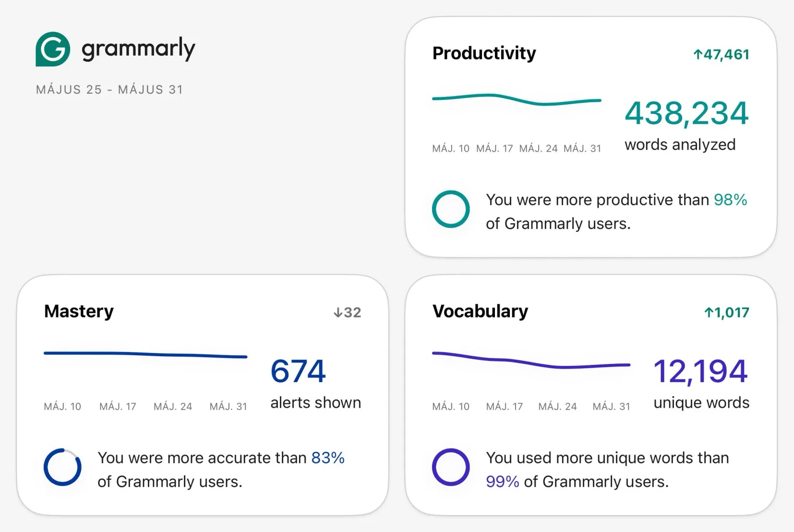Click the teal productivity percentile ring
Image resolution: width=794 pixels, height=532 pixels.
[451, 209]
